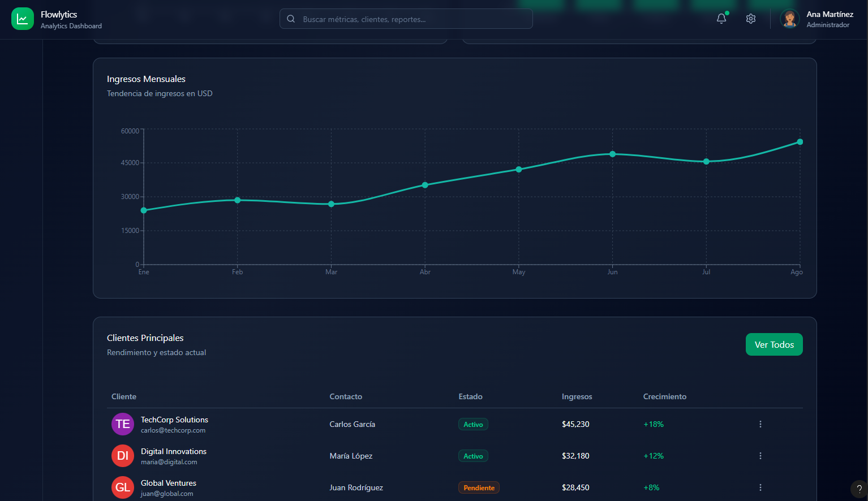868x501 pixels.
Task: Click Ana Martínez's profile avatar
Action: [x=789, y=19]
